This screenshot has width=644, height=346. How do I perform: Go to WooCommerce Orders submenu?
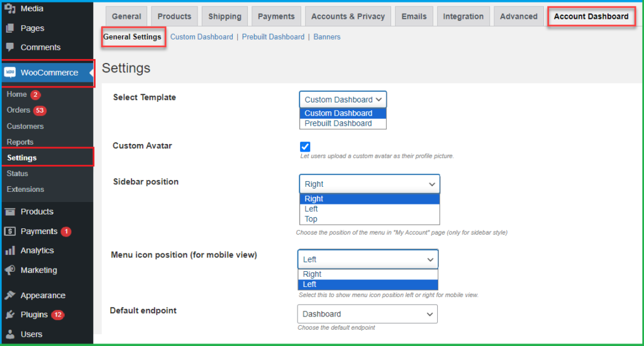point(18,110)
